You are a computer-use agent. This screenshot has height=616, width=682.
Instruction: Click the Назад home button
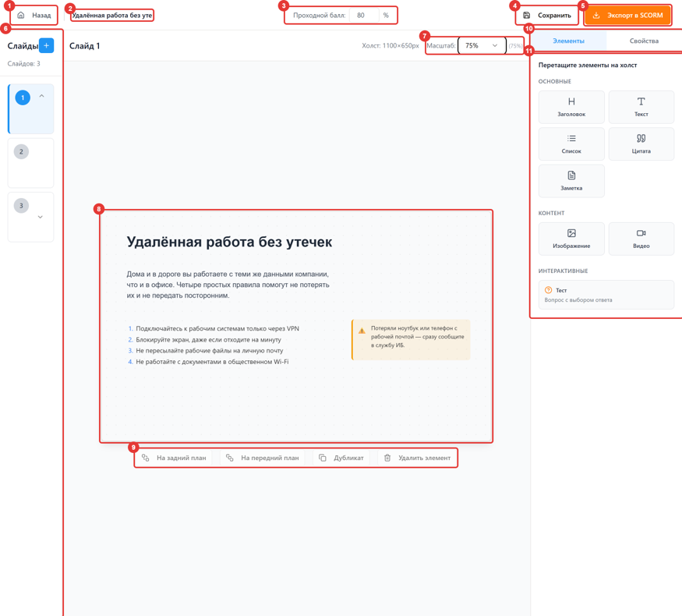[34, 16]
